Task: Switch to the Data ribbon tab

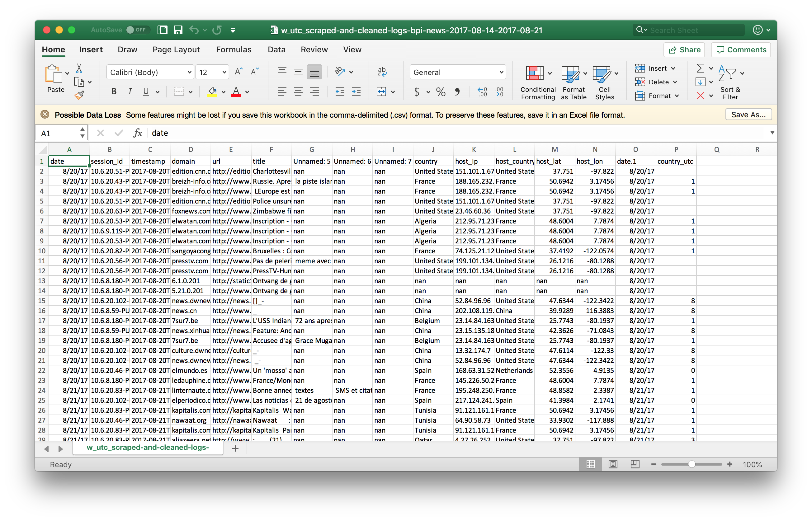Action: point(276,50)
